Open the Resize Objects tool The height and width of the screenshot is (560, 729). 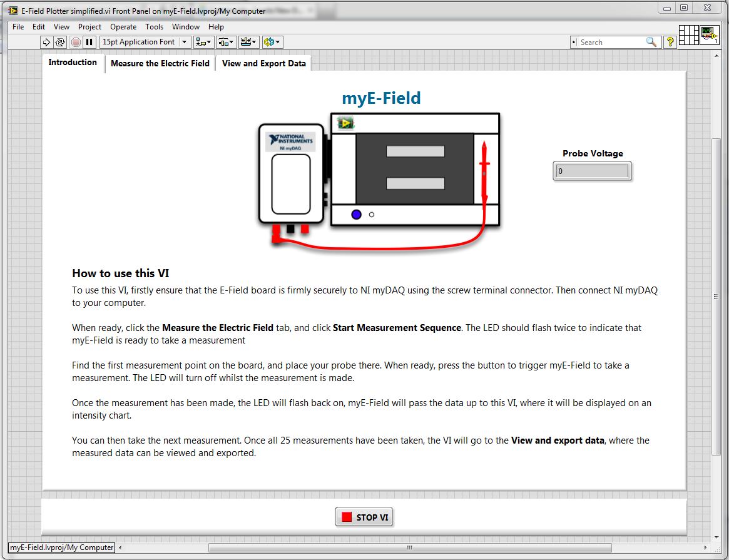(248, 43)
